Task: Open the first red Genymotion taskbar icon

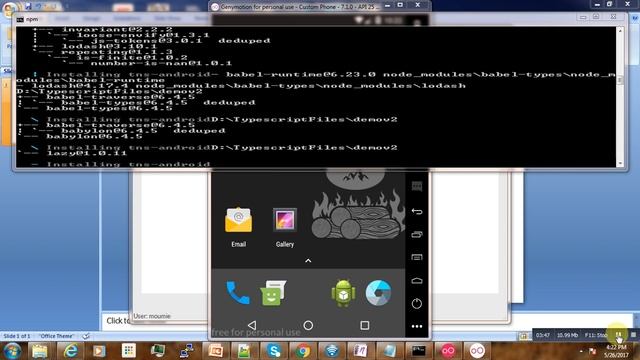Action: click(448, 351)
